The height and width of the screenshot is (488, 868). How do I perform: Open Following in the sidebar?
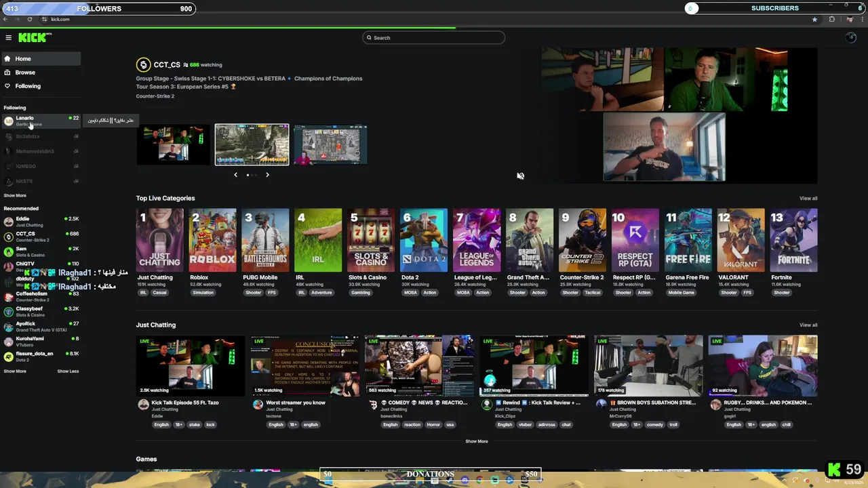coord(41,86)
